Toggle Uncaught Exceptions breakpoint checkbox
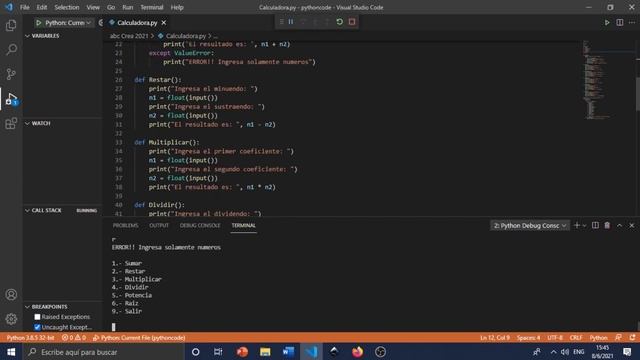The height and width of the screenshot is (360, 640). pos(38,327)
